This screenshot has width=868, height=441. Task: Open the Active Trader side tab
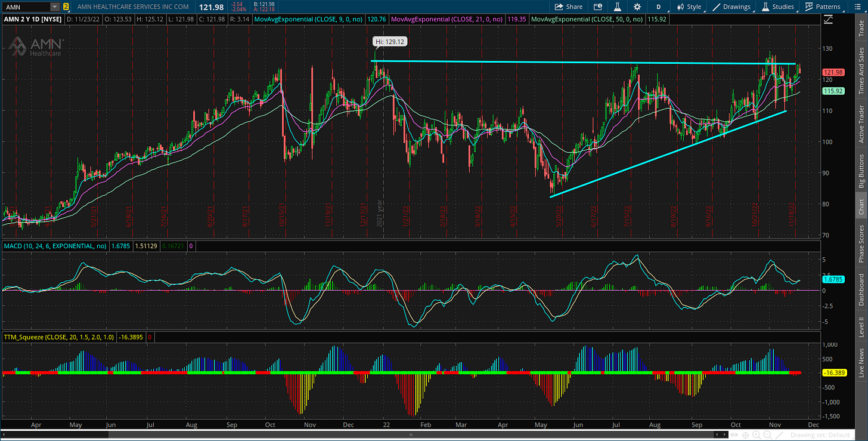point(861,124)
